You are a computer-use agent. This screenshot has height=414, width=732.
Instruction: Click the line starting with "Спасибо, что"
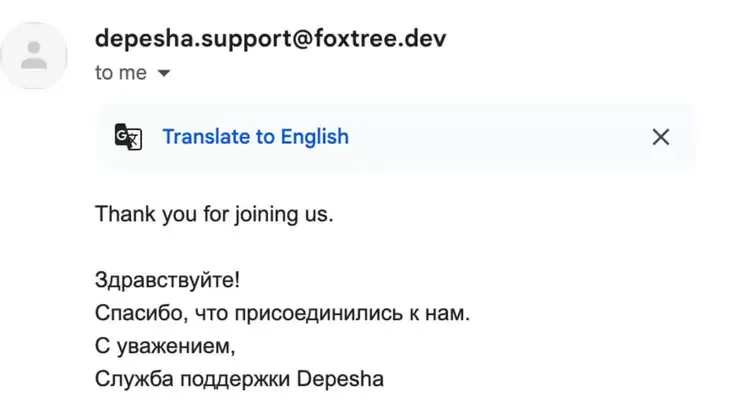pyautogui.click(x=282, y=313)
